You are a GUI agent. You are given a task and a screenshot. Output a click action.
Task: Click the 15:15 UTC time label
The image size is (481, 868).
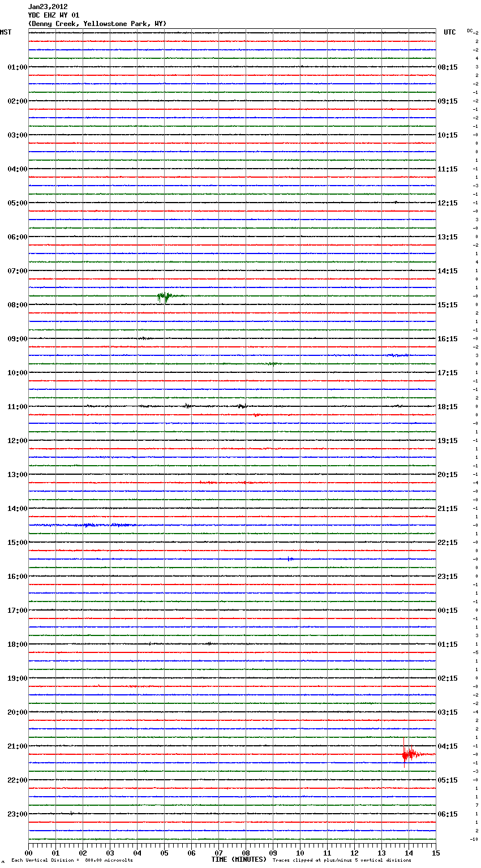448,305
